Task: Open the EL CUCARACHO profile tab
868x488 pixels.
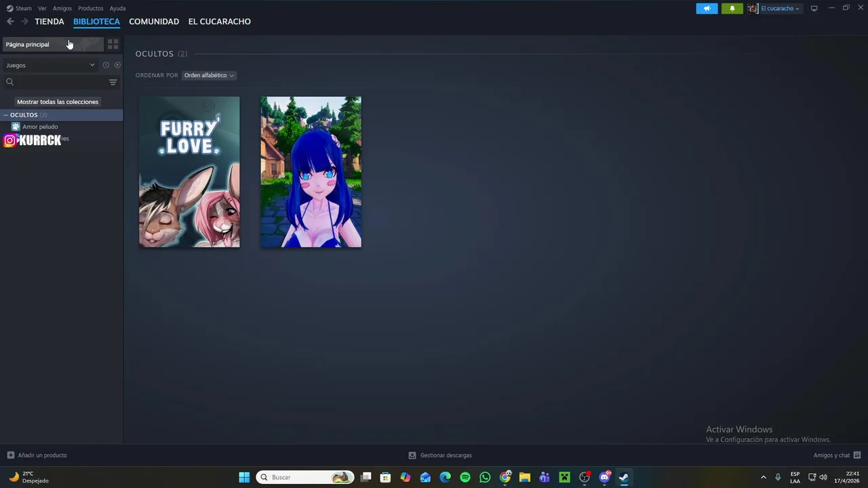Action: click(x=220, y=22)
